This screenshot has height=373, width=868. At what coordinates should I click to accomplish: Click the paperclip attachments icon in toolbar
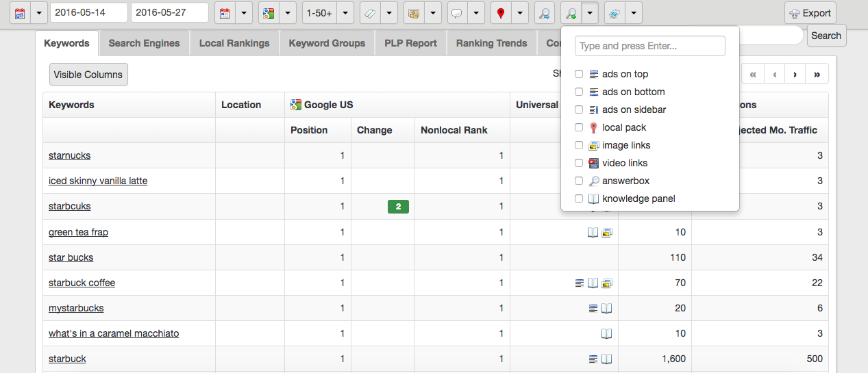(614, 13)
